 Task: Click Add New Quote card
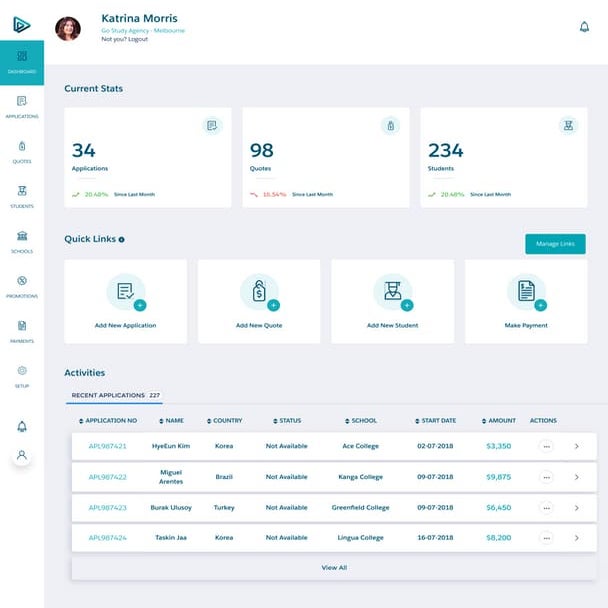259,302
